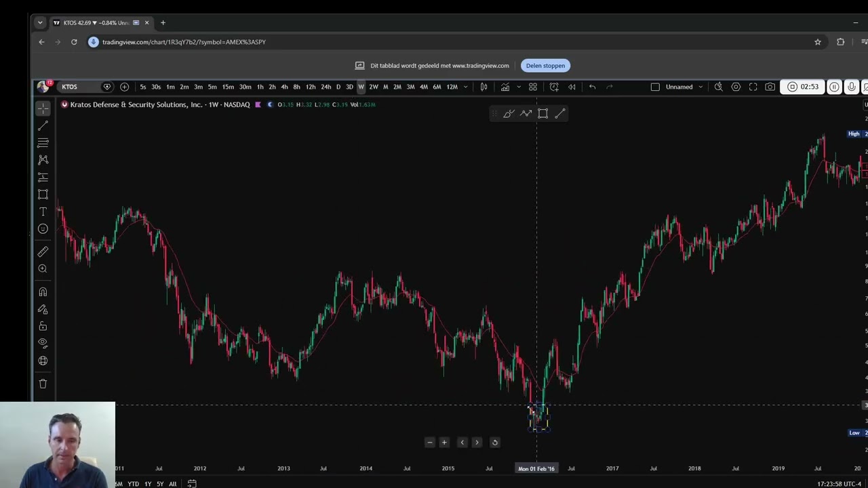Viewport: 868px width, 488px height.
Task: Select the text annotation tool
Action: click(43, 211)
